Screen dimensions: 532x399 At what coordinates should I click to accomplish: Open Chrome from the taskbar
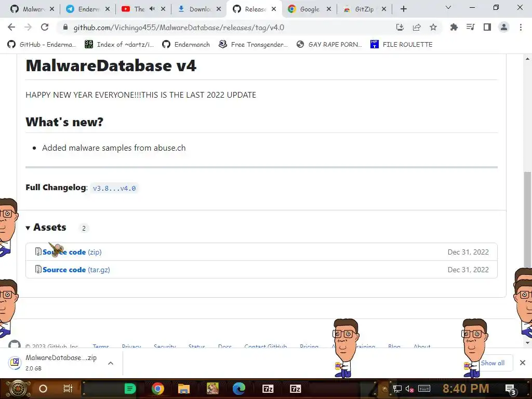pos(158,389)
